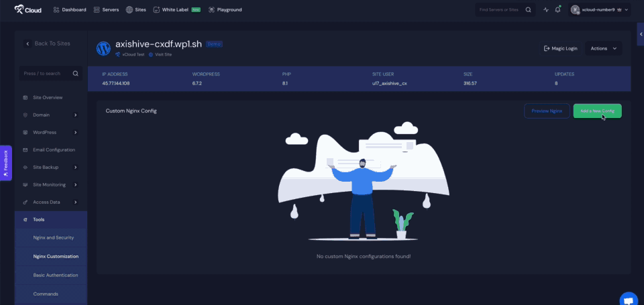The height and width of the screenshot is (305, 644).
Task: Select Nginx Customization in sidebar
Action: [x=56, y=257]
